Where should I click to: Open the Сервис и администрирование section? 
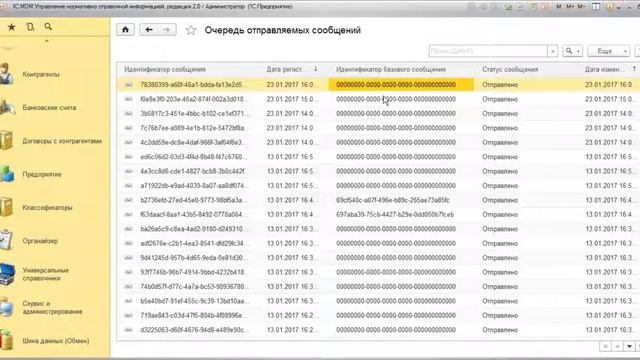pos(52,307)
